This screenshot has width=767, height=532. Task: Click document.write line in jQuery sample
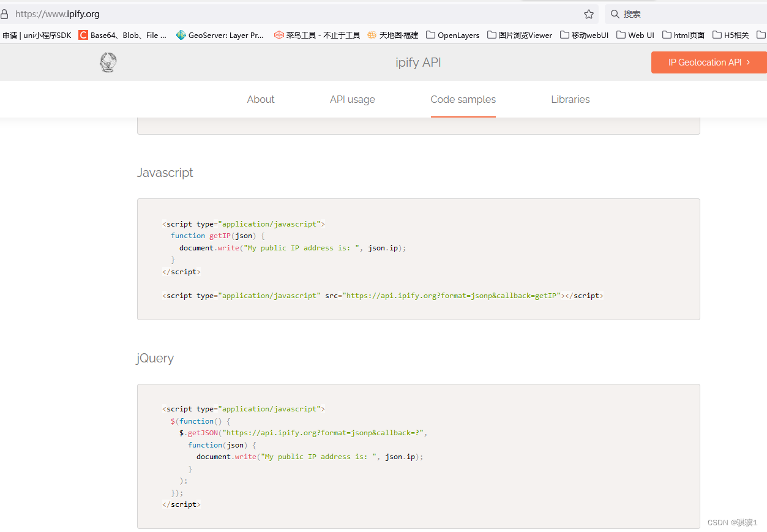tap(310, 457)
